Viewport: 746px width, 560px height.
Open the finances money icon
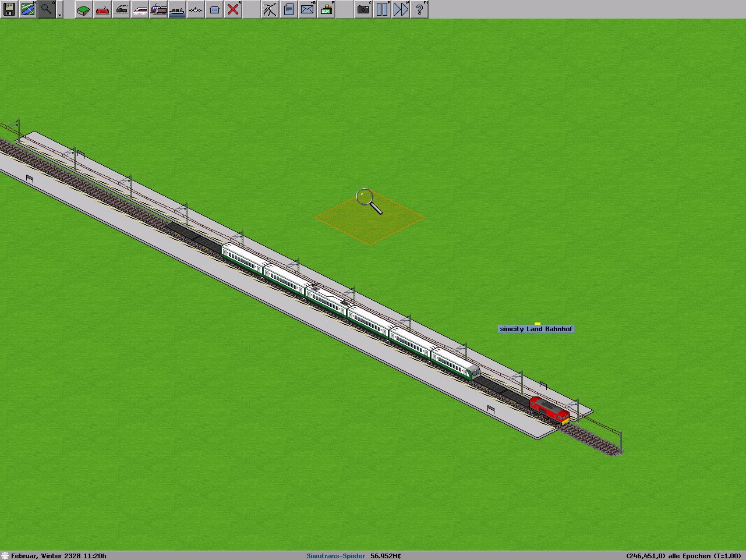tap(326, 9)
